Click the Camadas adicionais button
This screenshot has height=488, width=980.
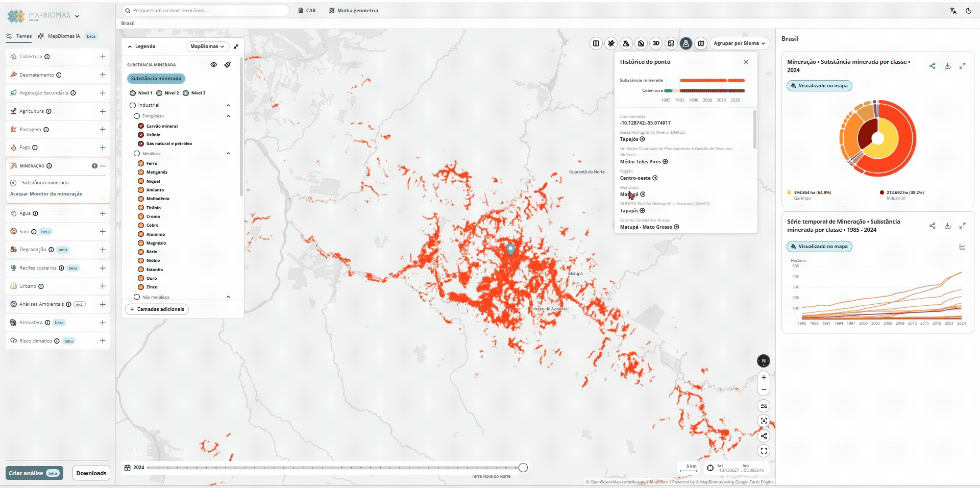pyautogui.click(x=157, y=309)
